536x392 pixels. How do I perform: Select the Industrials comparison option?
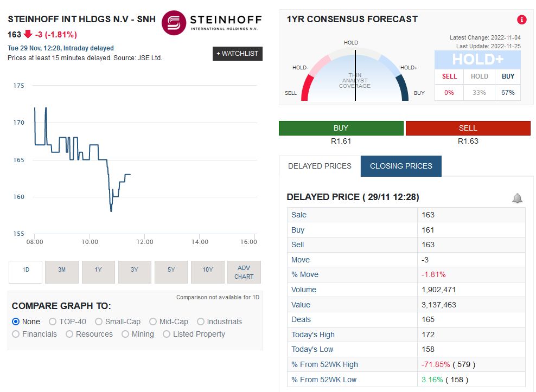[x=201, y=322]
